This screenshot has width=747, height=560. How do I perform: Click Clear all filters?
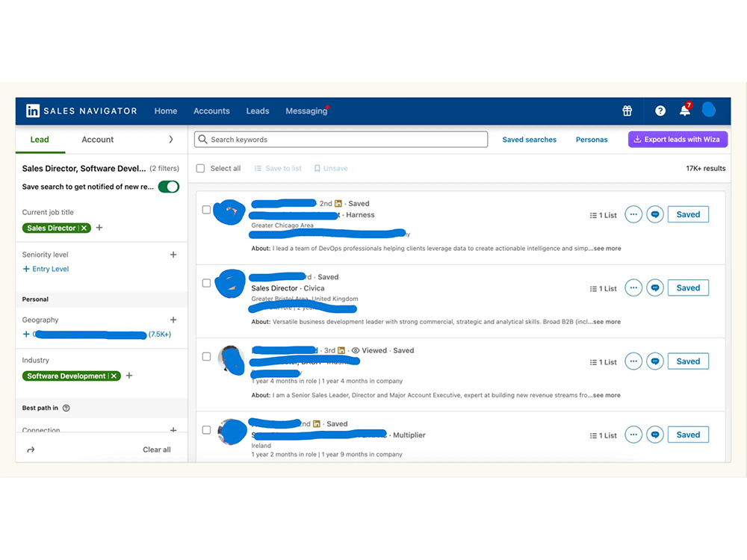(157, 449)
